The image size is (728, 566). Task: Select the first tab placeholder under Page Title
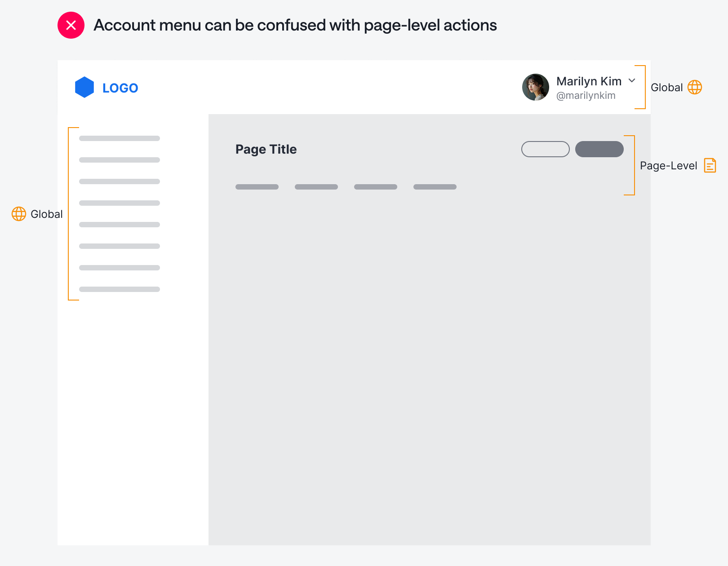[257, 187]
